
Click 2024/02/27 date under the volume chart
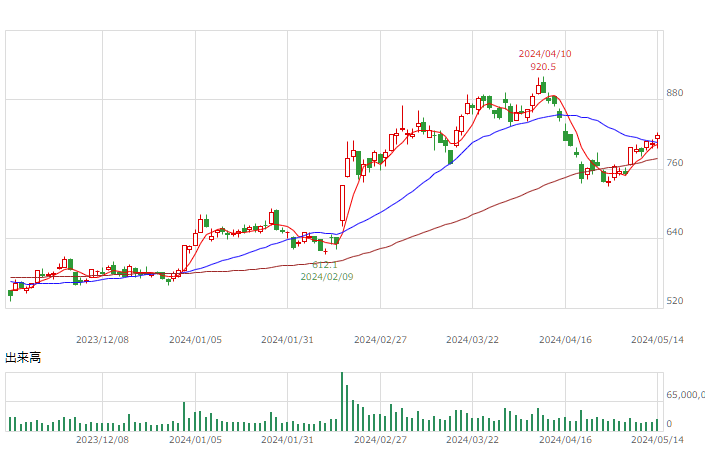tap(380, 440)
